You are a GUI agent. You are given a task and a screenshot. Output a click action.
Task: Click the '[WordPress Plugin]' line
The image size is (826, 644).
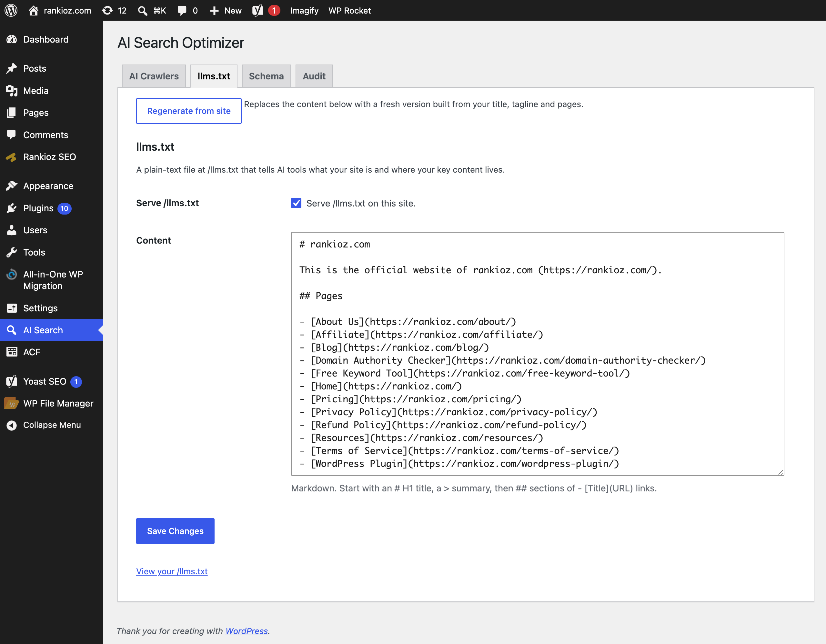[459, 464]
